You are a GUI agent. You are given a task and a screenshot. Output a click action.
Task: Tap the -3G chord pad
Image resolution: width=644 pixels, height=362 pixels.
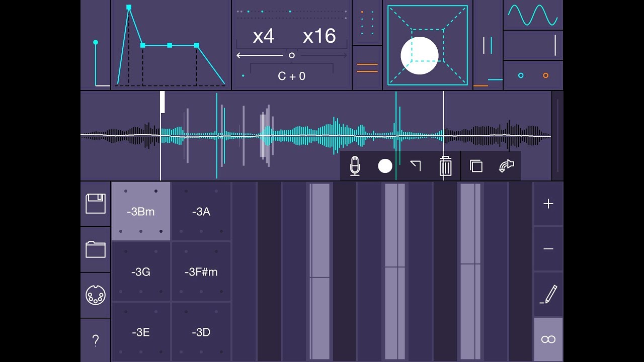click(x=141, y=271)
